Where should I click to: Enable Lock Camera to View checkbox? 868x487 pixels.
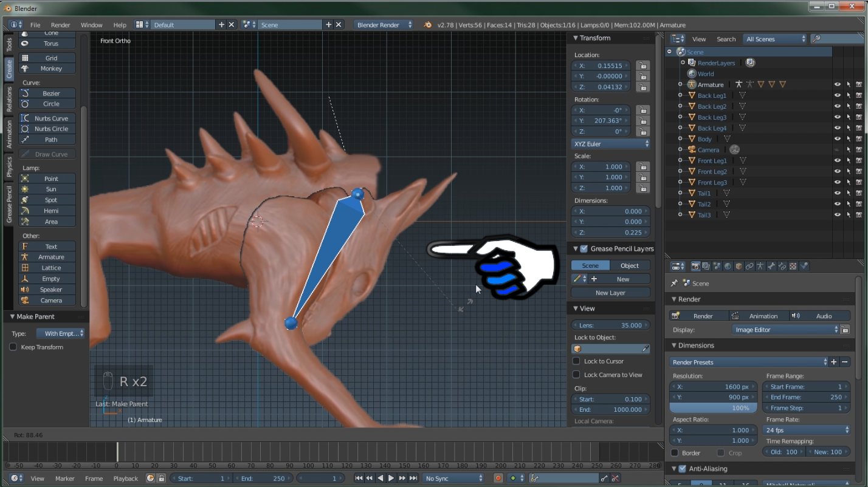coord(576,375)
